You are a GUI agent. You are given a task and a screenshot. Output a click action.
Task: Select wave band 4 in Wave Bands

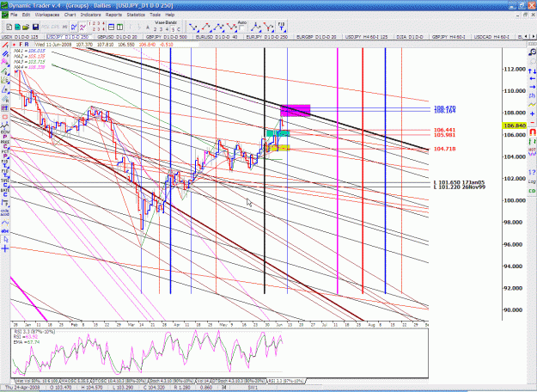coord(167,29)
